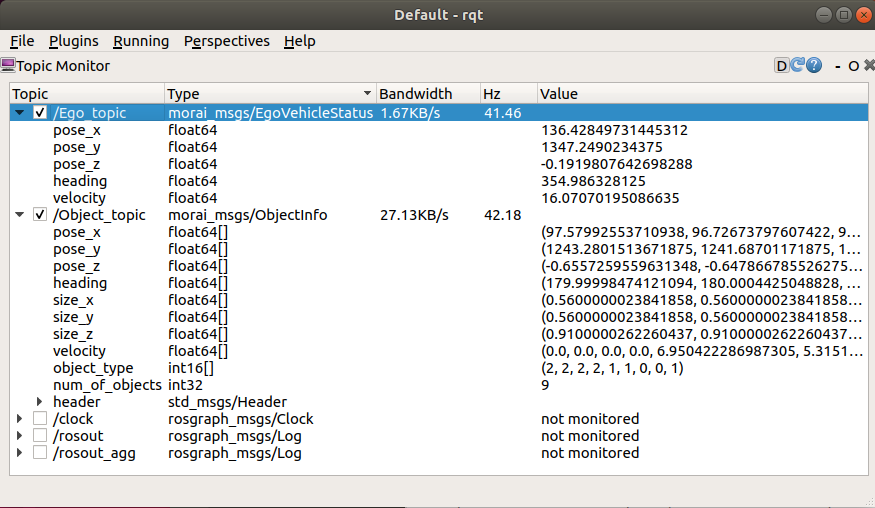Select the num_of_objects row
Viewport: 875px width, 508px height.
(107, 385)
